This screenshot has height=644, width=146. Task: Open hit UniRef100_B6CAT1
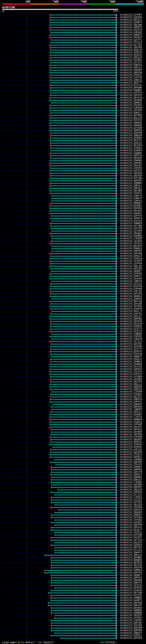131,20
